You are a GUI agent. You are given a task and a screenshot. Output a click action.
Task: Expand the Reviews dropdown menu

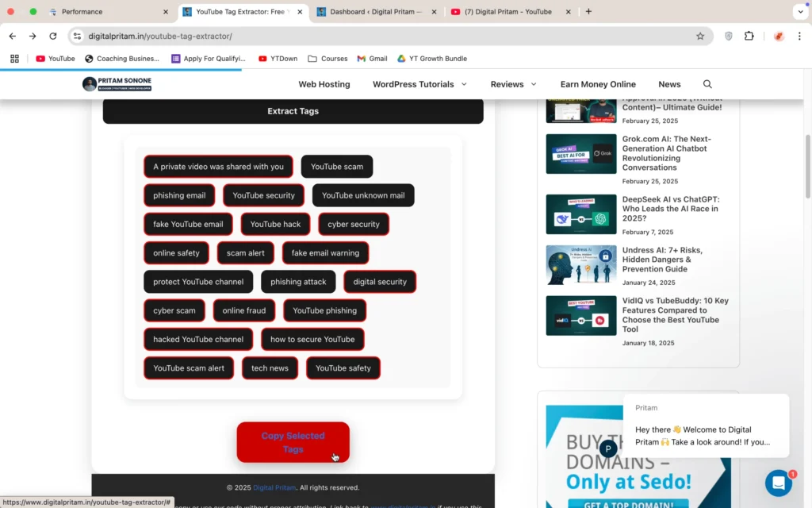click(513, 84)
